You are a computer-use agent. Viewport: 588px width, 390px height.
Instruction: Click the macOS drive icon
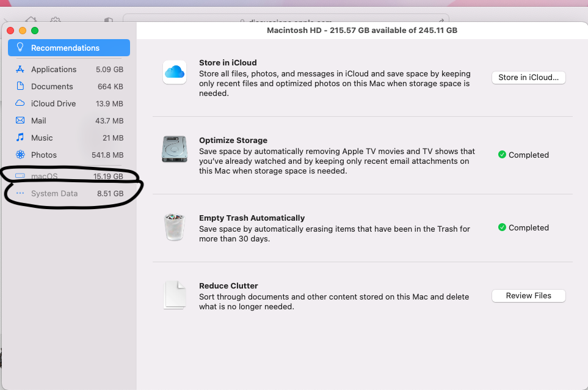(x=20, y=175)
